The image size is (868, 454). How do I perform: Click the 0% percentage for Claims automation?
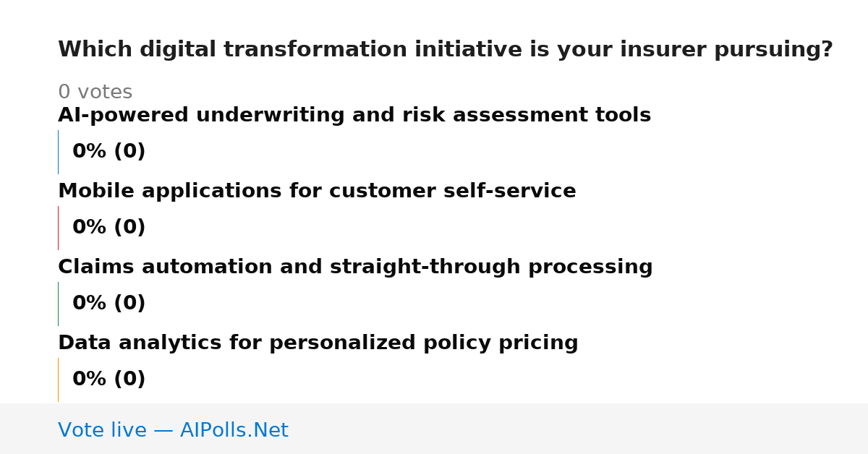pyautogui.click(x=90, y=304)
